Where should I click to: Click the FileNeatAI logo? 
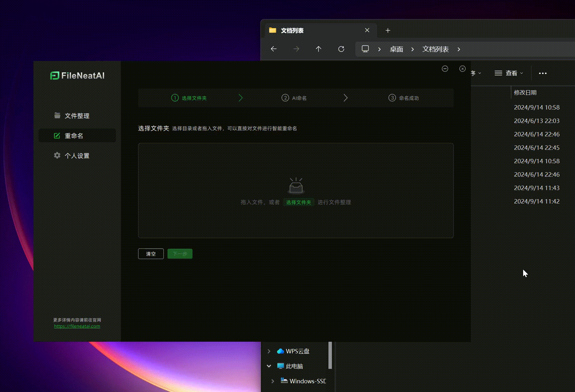tap(77, 76)
